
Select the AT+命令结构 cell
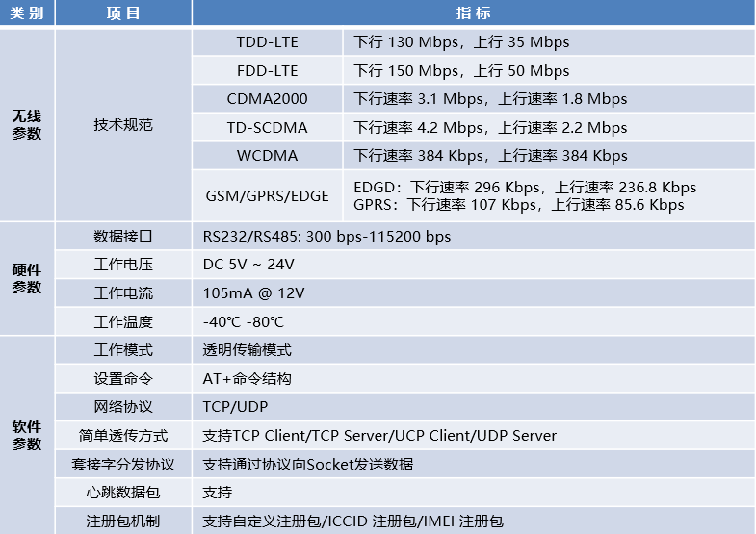pyautogui.click(x=474, y=378)
